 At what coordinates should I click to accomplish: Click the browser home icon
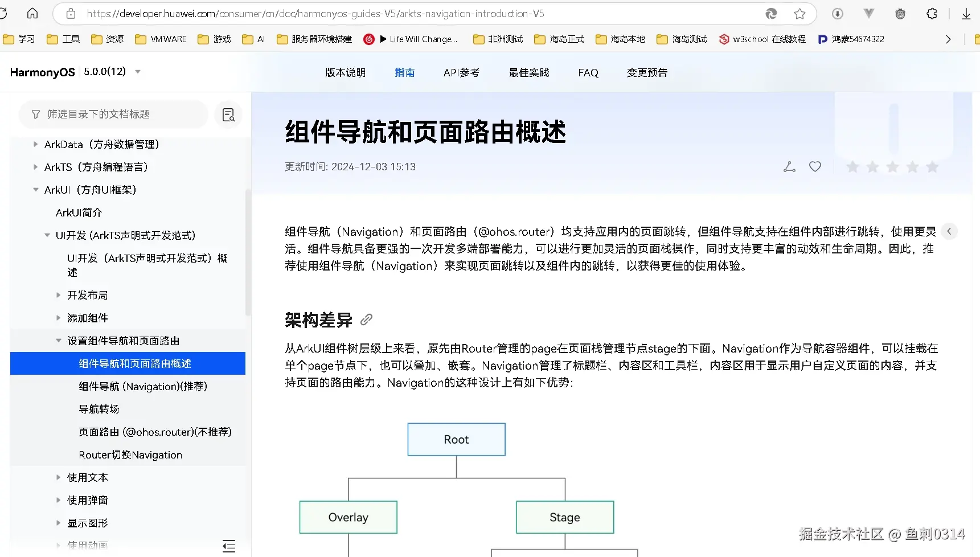[32, 13]
